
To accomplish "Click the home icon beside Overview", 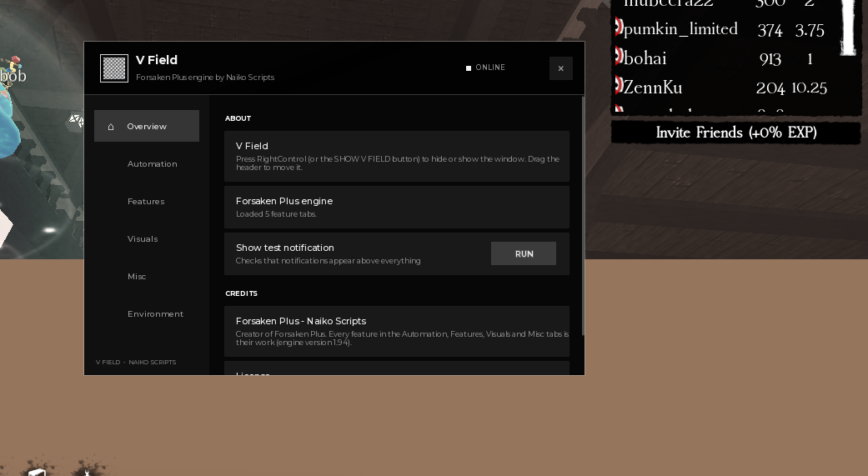I will pos(111,127).
